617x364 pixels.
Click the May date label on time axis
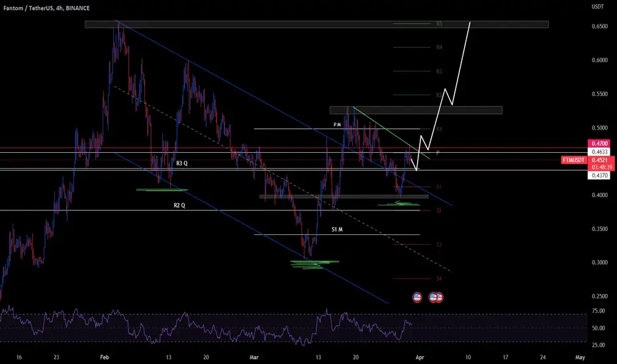coord(580,357)
